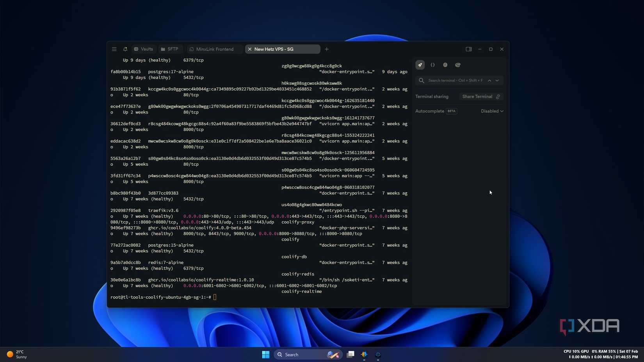Click the taskbar Search box

coord(308,355)
